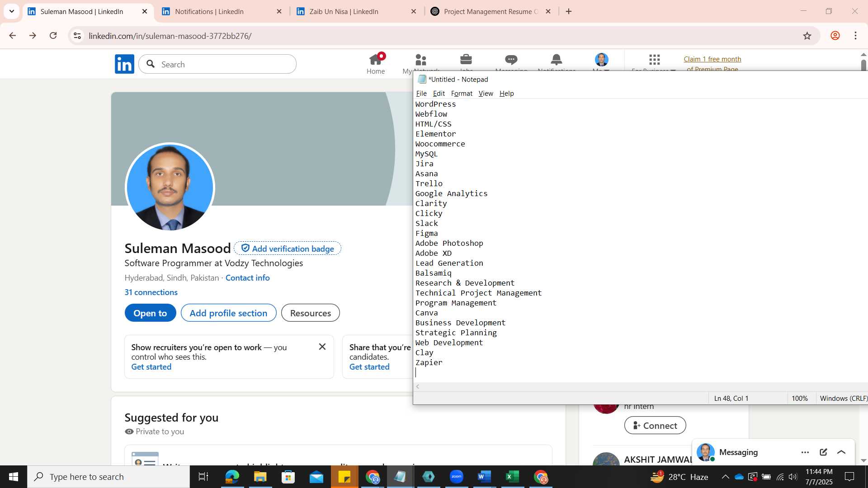This screenshot has width=868, height=488.
Task: Click the Connect button for hr intern
Action: click(655, 426)
